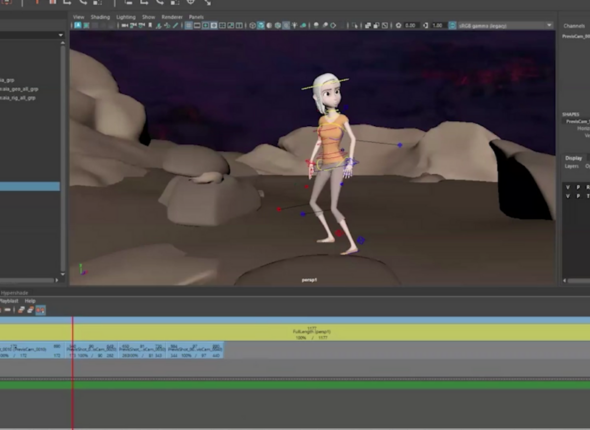
Task: Click the Exposure reset icon
Action: (x=398, y=26)
